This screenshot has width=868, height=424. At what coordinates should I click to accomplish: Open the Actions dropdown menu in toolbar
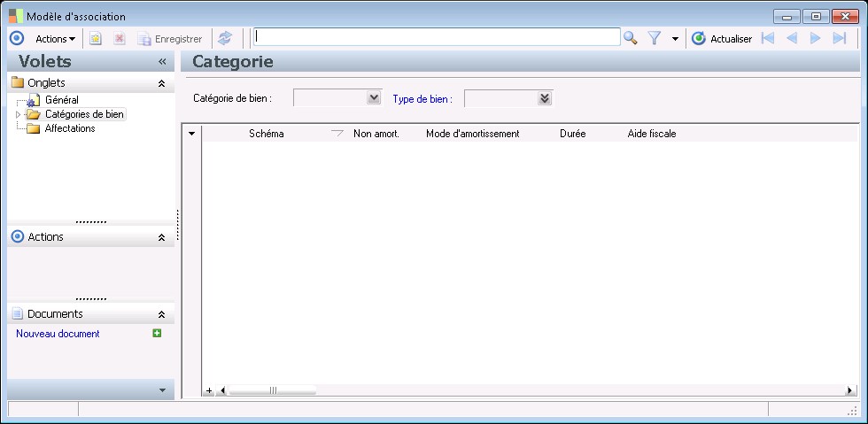click(x=55, y=39)
